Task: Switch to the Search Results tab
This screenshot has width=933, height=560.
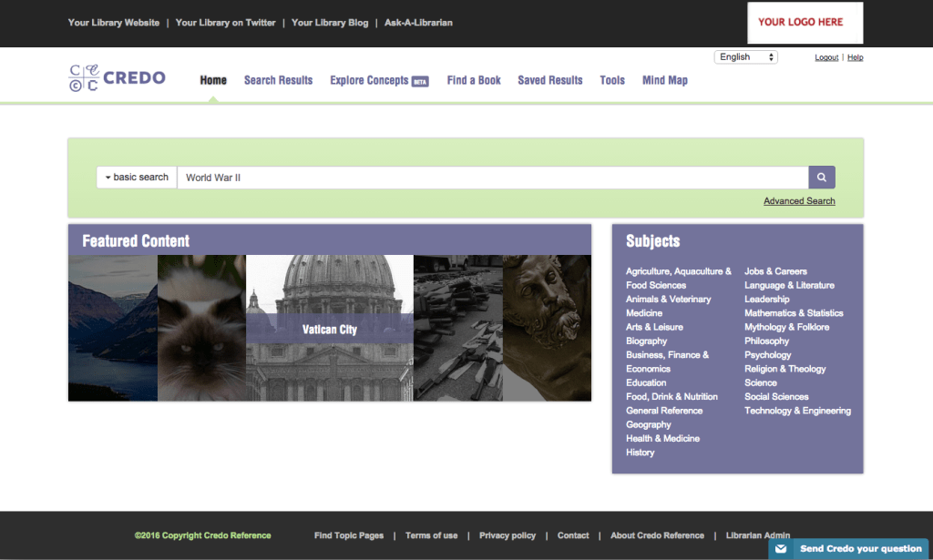Action: (x=278, y=80)
